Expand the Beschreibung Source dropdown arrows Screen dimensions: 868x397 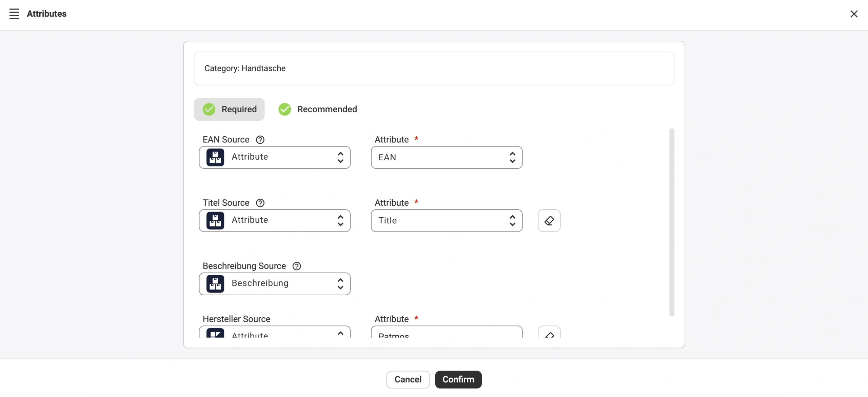pyautogui.click(x=340, y=284)
